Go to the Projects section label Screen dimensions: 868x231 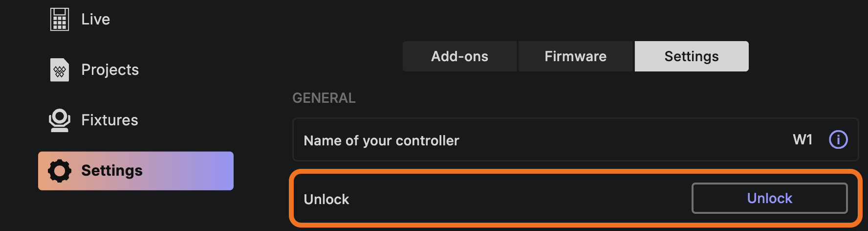(x=110, y=70)
